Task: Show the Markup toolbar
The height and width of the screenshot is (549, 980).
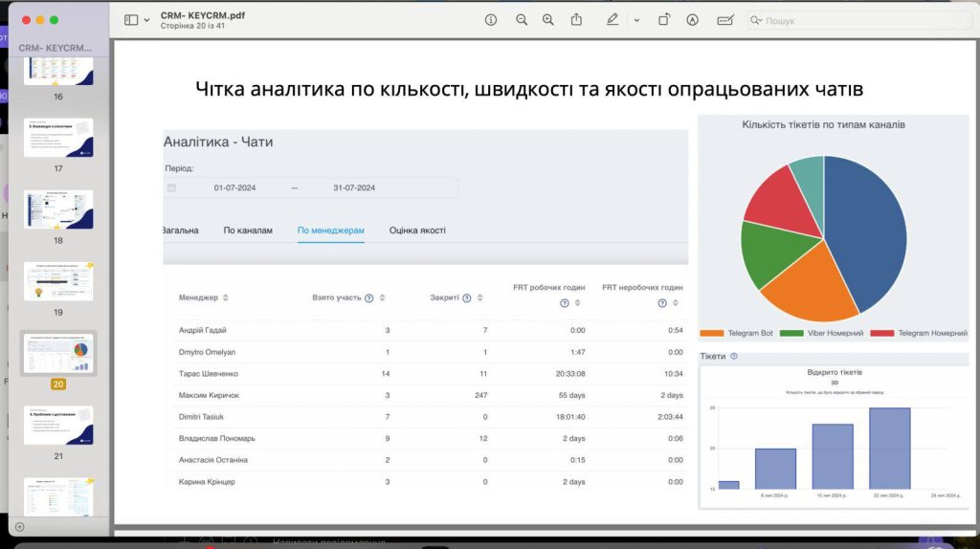Action: [692, 20]
